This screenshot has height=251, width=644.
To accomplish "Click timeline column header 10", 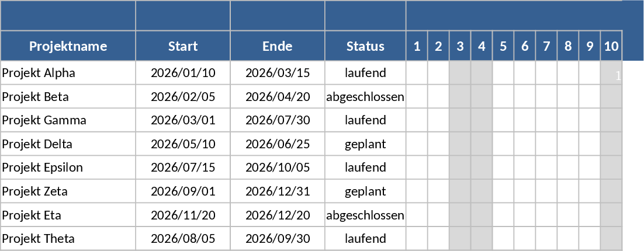I will [x=611, y=46].
